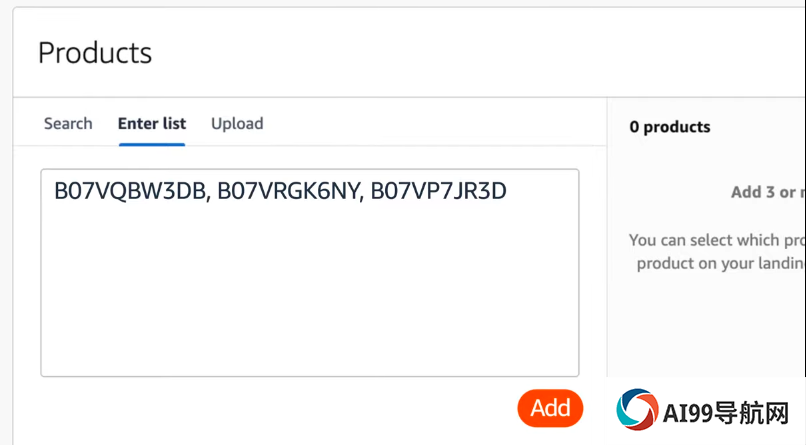Select the Enter list tab
This screenshot has height=445, width=806.
click(152, 123)
